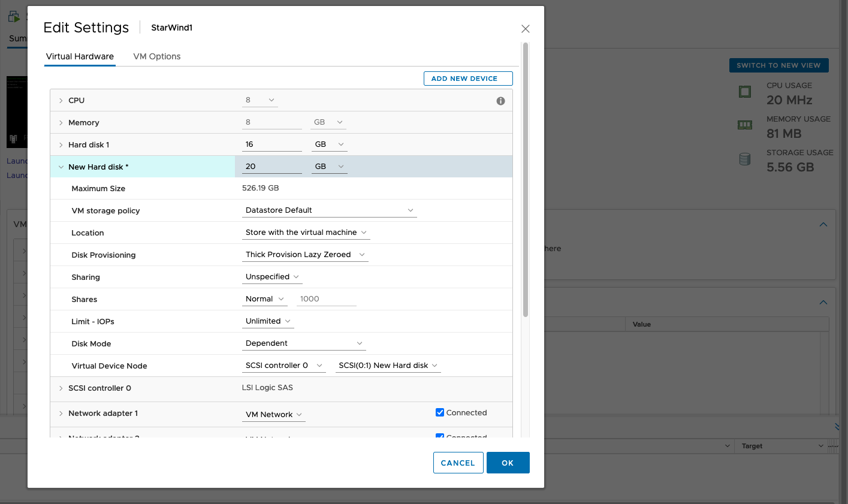Collapse the New Hard disk section

click(x=61, y=167)
